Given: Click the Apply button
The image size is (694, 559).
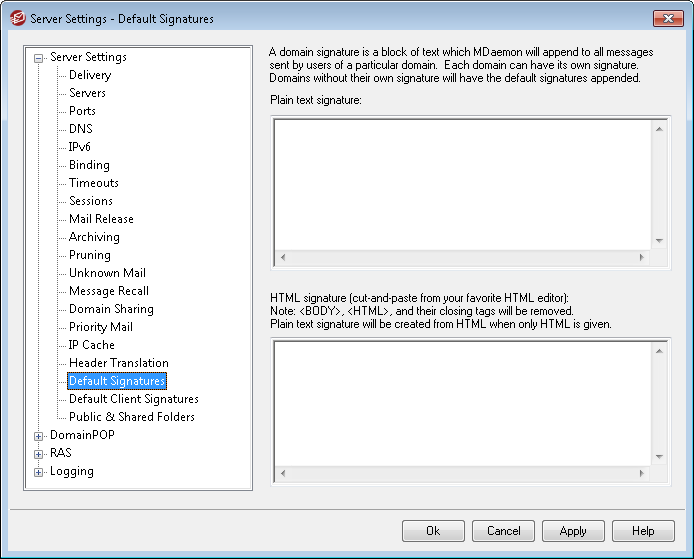Looking at the screenshot, I should (x=573, y=531).
